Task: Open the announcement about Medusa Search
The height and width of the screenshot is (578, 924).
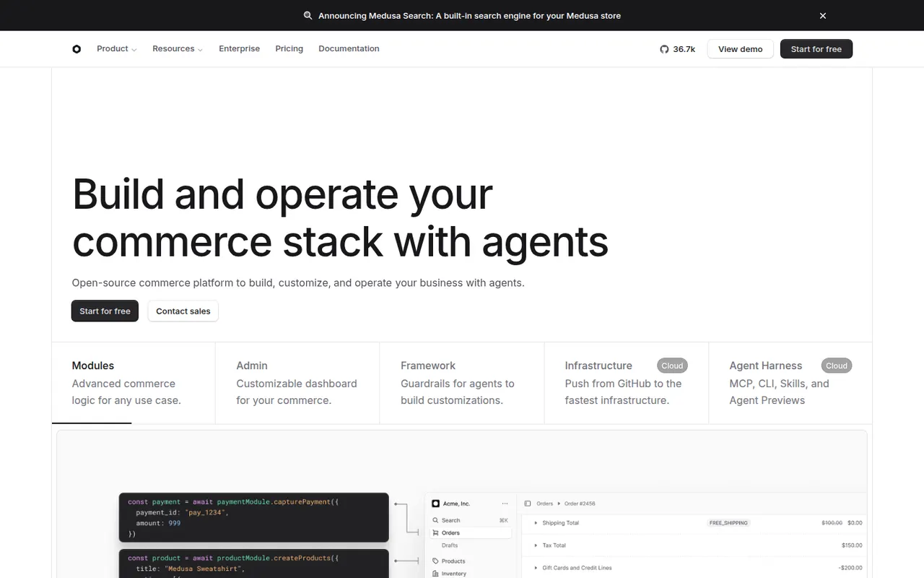Action: pyautogui.click(x=469, y=16)
